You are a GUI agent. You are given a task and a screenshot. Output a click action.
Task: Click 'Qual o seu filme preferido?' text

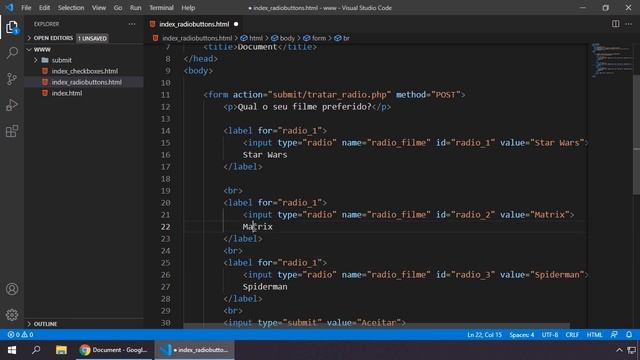[304, 107]
